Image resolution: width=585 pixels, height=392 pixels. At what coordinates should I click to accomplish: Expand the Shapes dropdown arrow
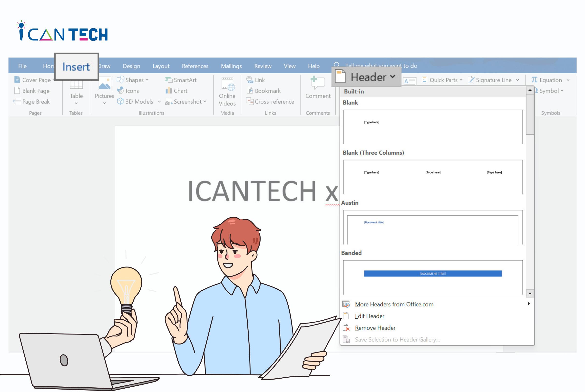(147, 80)
